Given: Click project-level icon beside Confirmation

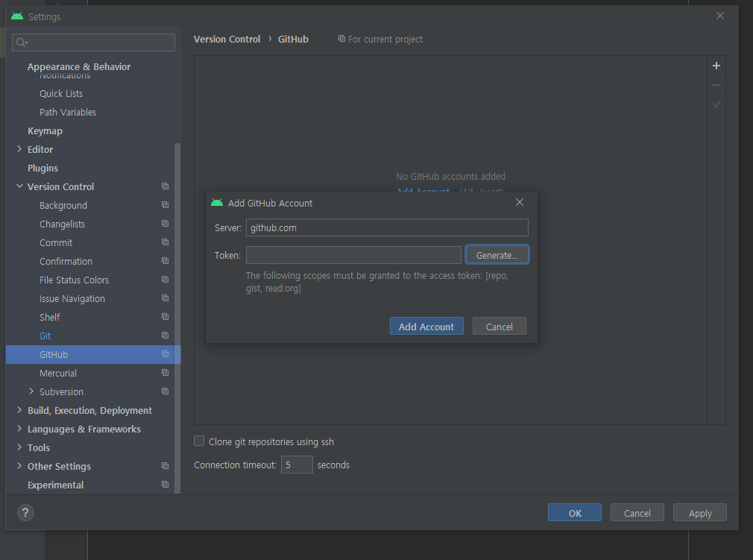Looking at the screenshot, I should (x=165, y=261).
